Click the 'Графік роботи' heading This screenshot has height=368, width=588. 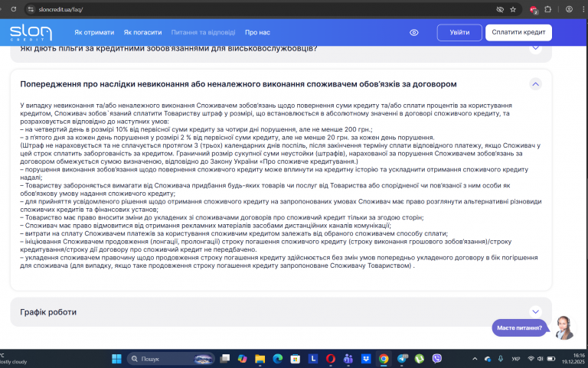(48, 312)
